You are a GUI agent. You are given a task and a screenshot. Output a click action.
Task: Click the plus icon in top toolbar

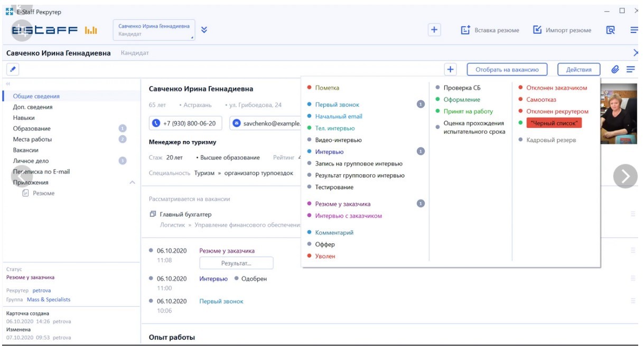click(434, 30)
